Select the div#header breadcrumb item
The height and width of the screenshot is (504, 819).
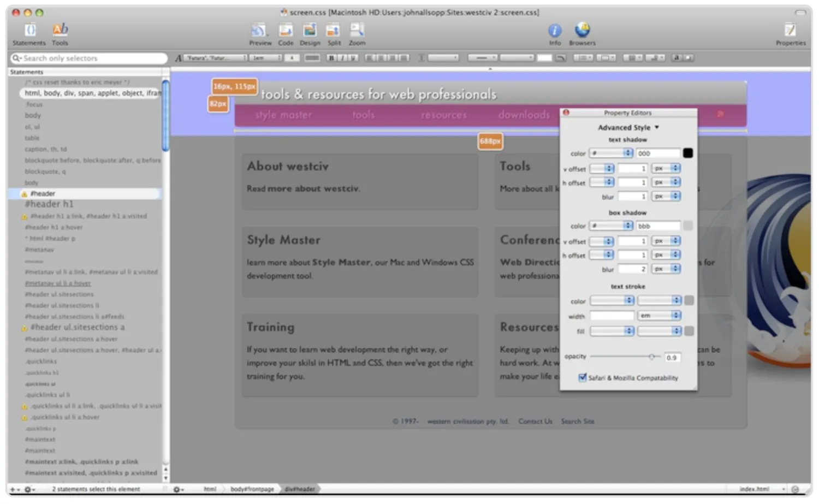[x=300, y=489]
